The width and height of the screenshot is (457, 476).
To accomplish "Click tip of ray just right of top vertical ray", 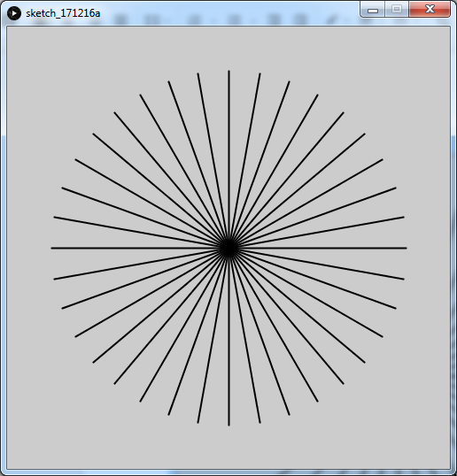I will coord(260,74).
